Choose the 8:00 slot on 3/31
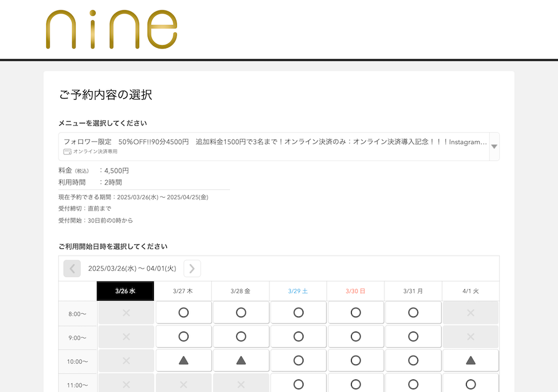Image resolution: width=558 pixels, height=392 pixels. click(x=413, y=313)
